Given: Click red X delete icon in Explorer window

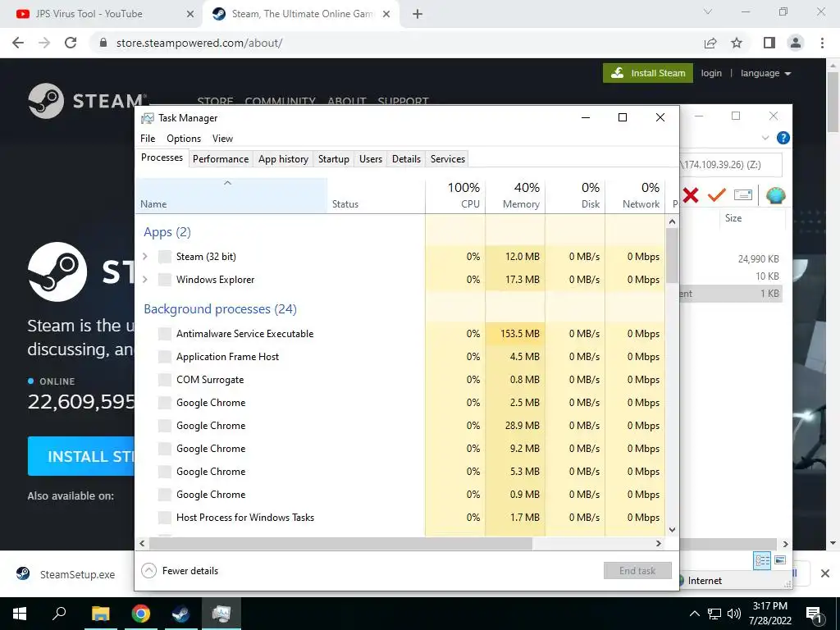Looking at the screenshot, I should click(691, 195).
